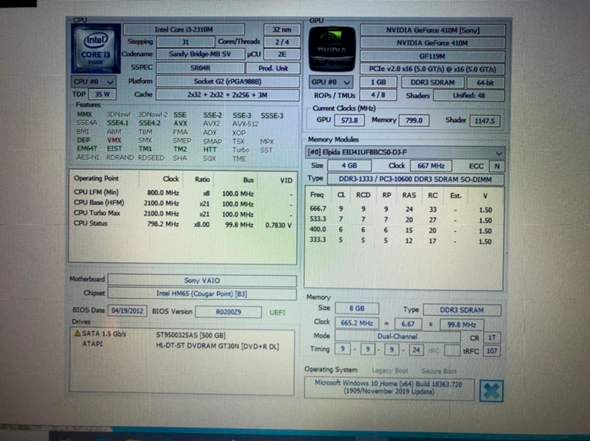Click the Prod. Unit button
The image size is (590, 441).
pos(273,68)
